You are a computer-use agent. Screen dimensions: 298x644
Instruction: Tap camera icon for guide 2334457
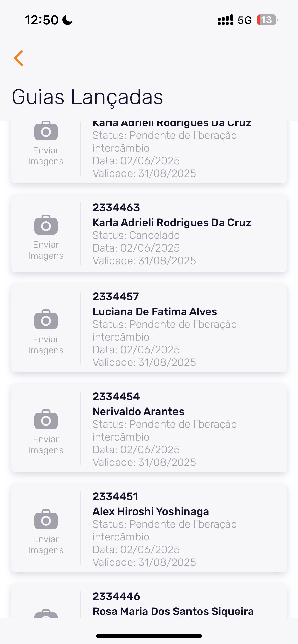click(x=46, y=319)
